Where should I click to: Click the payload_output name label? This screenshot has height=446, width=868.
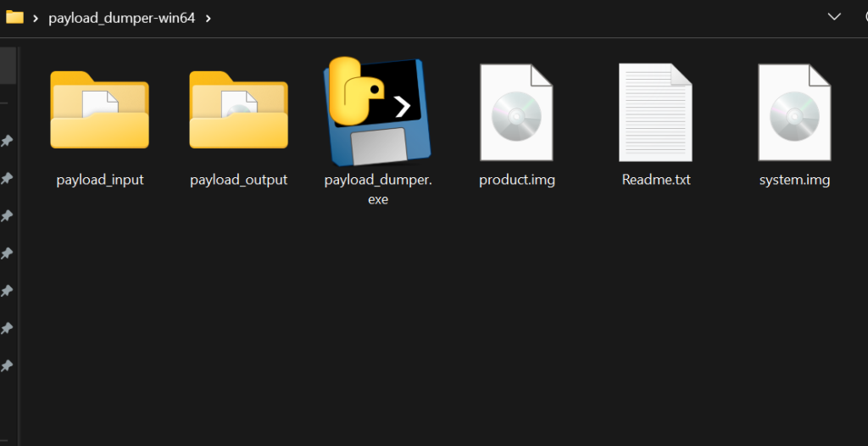[238, 180]
